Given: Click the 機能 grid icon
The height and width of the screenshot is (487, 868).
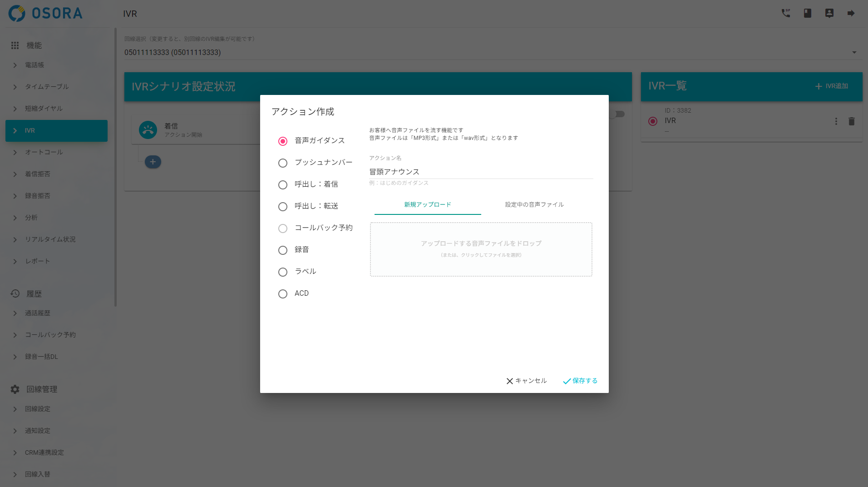Looking at the screenshot, I should tap(15, 45).
